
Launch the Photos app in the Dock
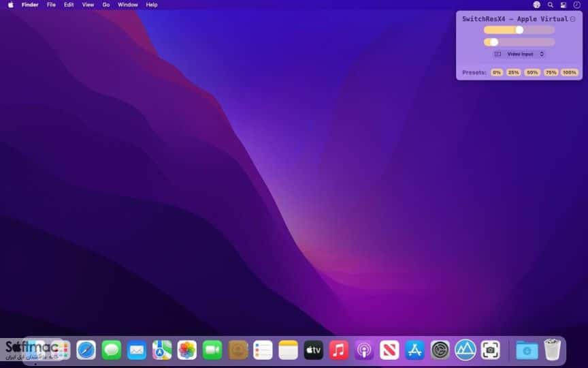187,350
